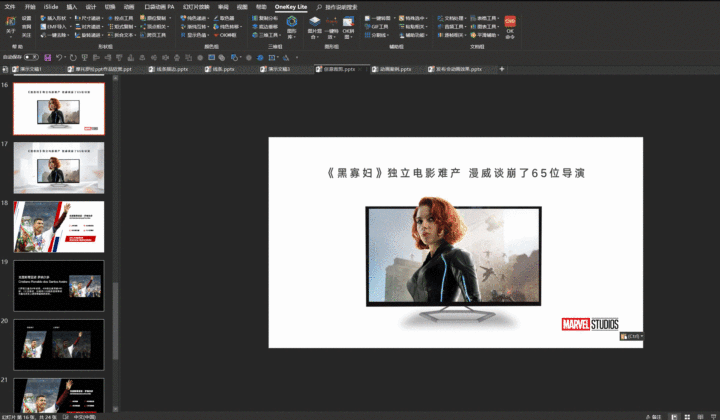The width and height of the screenshot is (720, 420).
Task: Click the 底边栅格 three-D group tool
Action: [x=265, y=27]
